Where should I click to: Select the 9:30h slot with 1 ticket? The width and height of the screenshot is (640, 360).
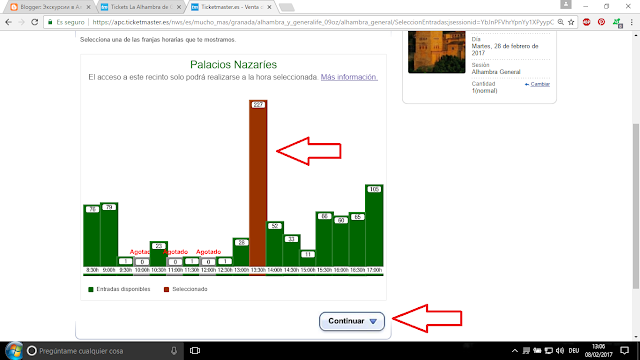point(126,261)
